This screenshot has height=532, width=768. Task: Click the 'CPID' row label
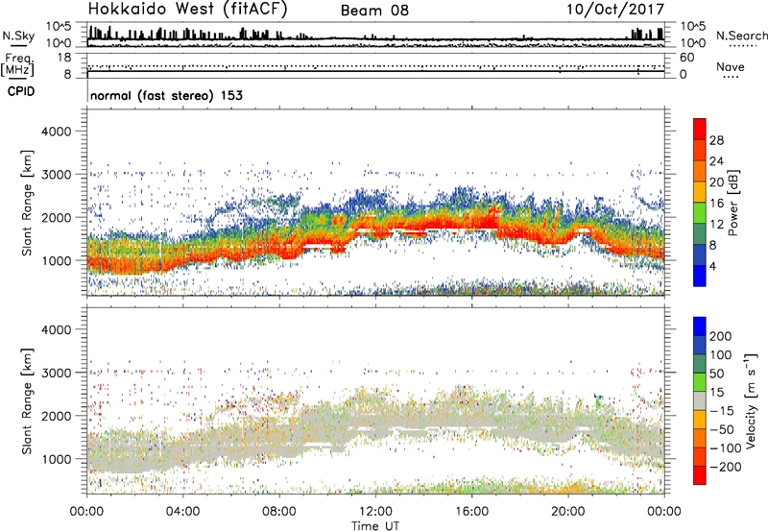[x=20, y=91]
